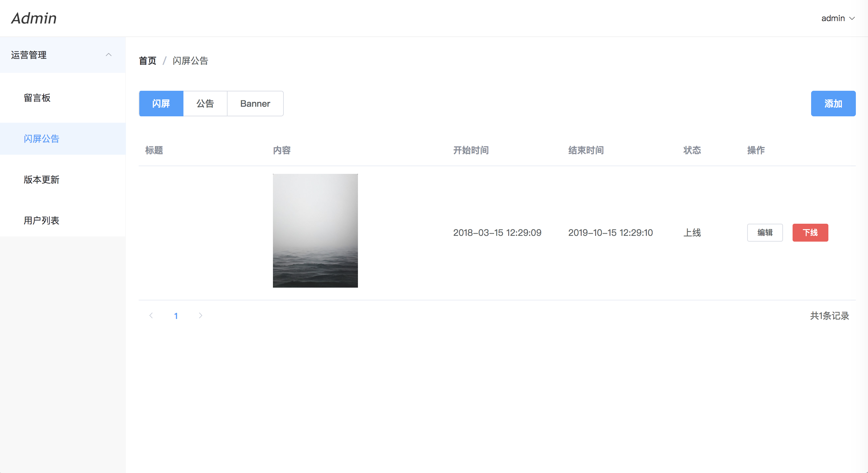
Task: Click the 编辑 button in the row
Action: coord(764,232)
